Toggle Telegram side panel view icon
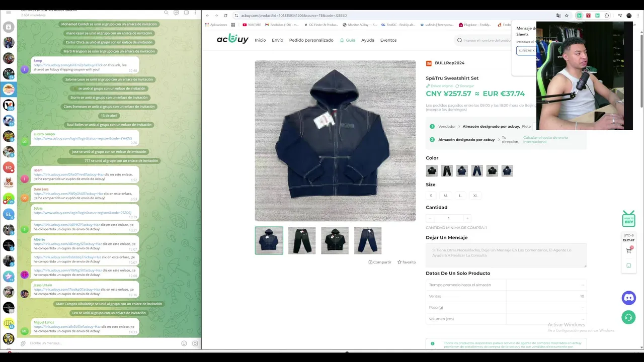Image resolution: width=644 pixels, height=362 pixels. tap(186, 12)
